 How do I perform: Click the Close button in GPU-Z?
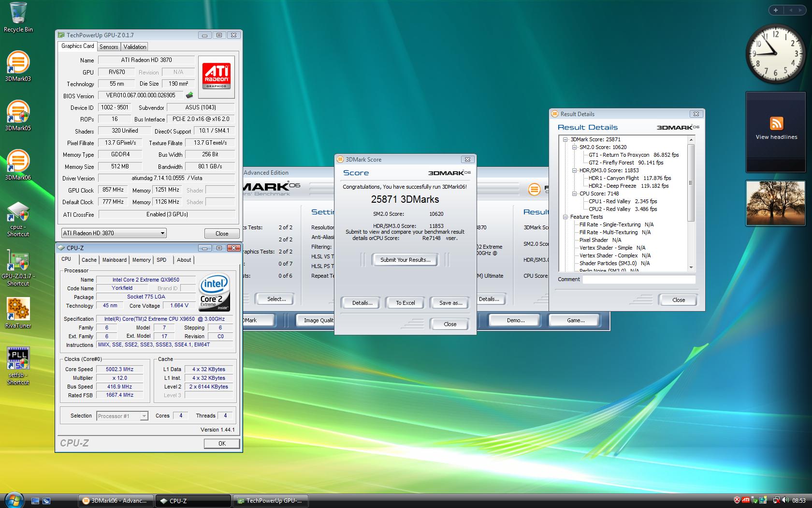coord(222,233)
